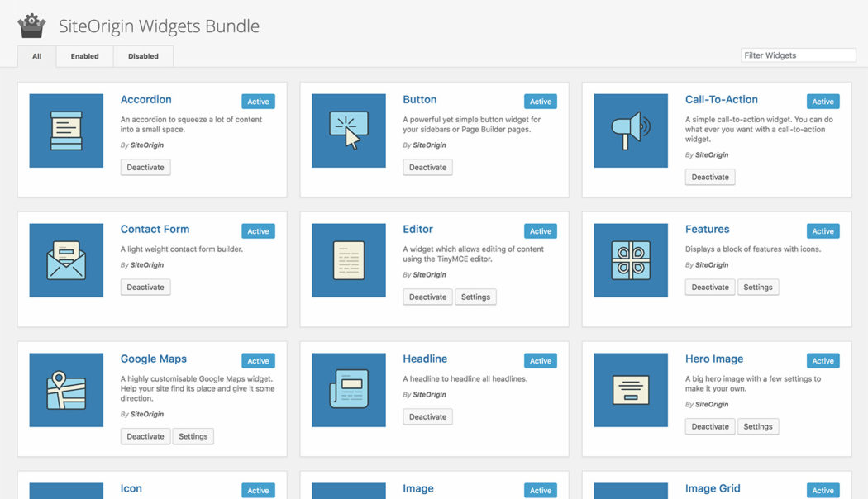This screenshot has width=868, height=499.
Task: Click the Contact Form envelope icon
Action: coord(66,260)
